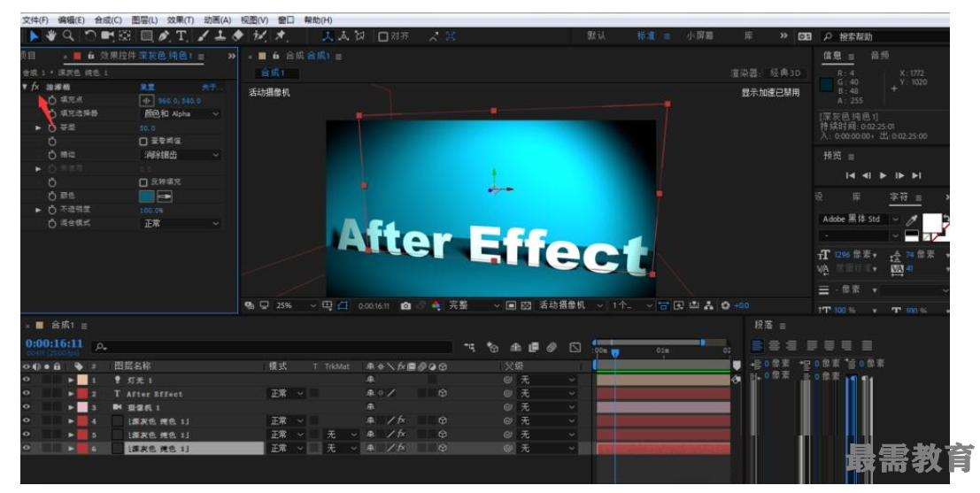
Task: Click the fill effect color swatch
Action: (x=146, y=196)
